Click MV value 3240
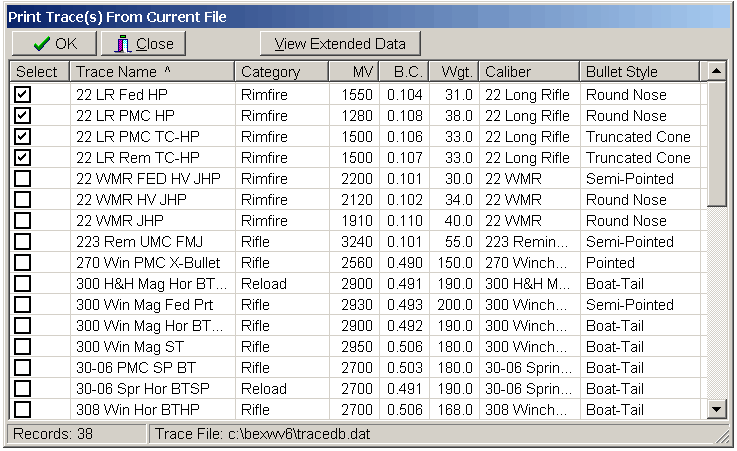 (x=357, y=241)
